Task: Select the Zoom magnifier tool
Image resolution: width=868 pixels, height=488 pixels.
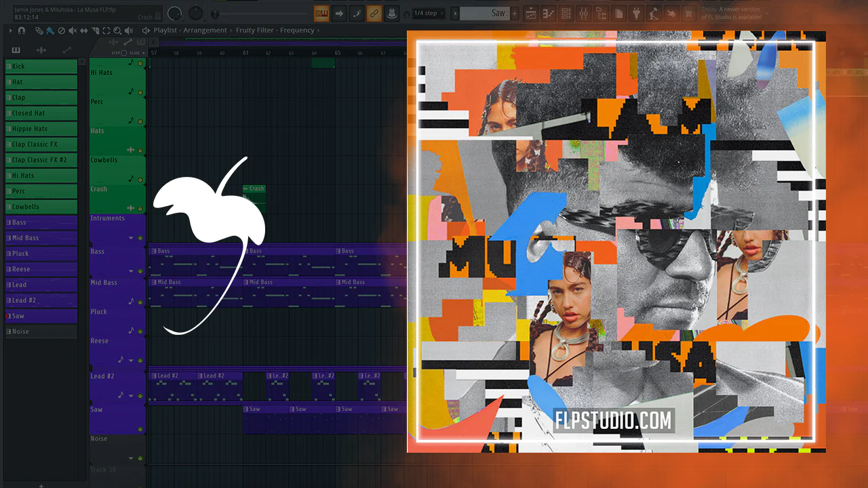Action: [118, 30]
